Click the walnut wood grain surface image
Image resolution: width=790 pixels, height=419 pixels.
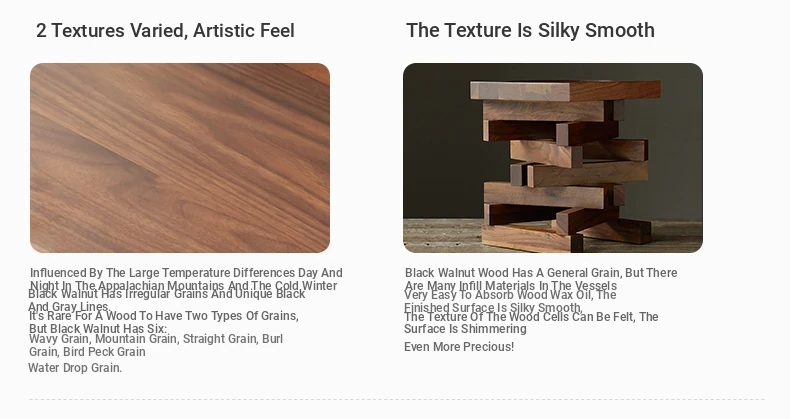180,158
